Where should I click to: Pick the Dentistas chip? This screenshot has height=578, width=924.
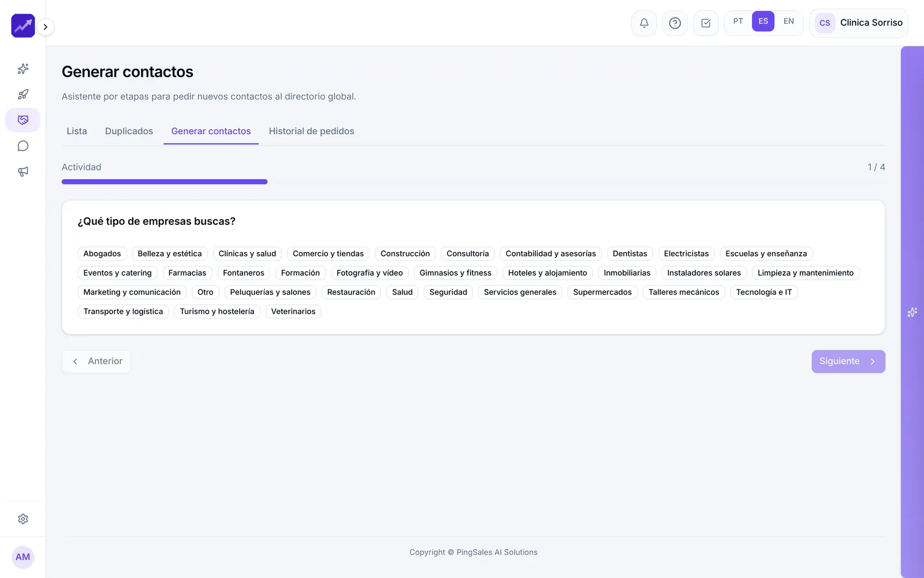coord(630,254)
